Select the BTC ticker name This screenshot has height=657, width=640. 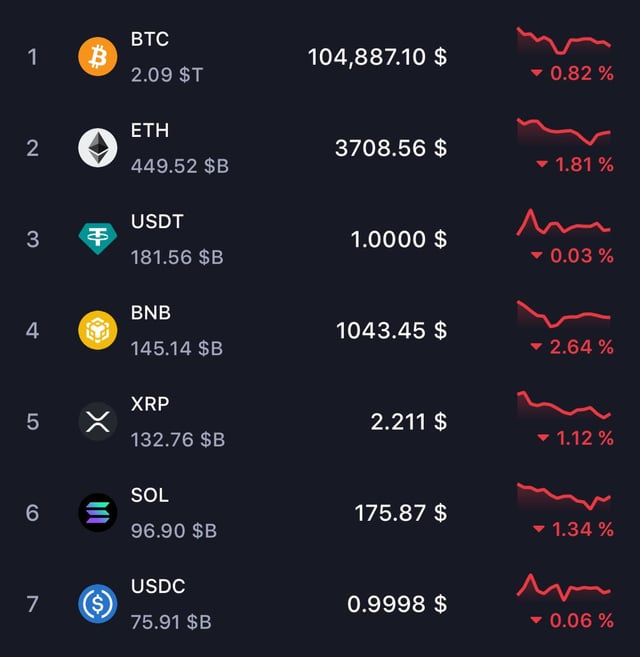(x=150, y=39)
